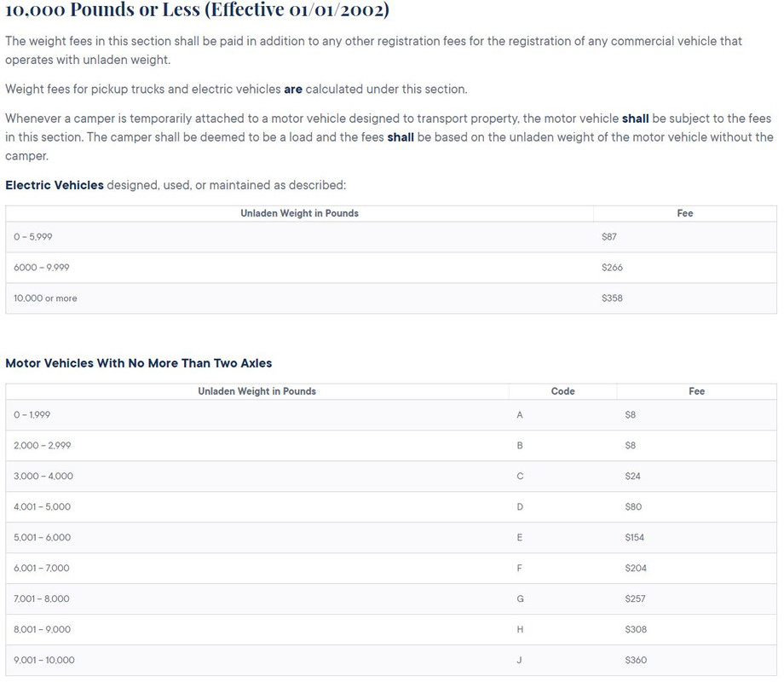
Task: Click the $154 fee value
Action: pos(636,538)
